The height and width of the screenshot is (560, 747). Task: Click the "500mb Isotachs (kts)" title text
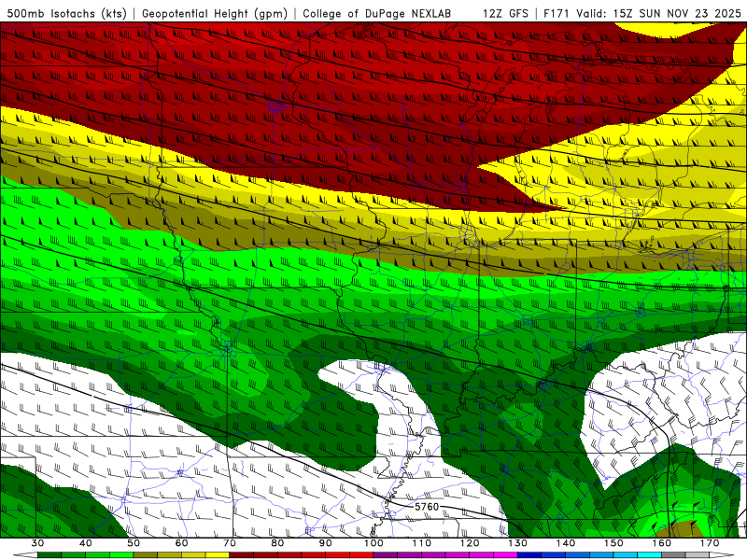[66, 13]
